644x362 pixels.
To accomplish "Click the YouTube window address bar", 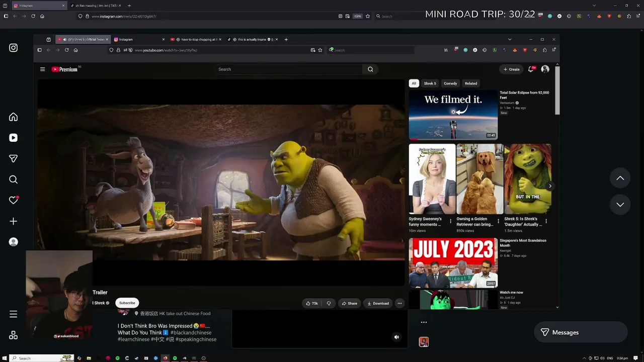I will pyautogui.click(x=216, y=50).
